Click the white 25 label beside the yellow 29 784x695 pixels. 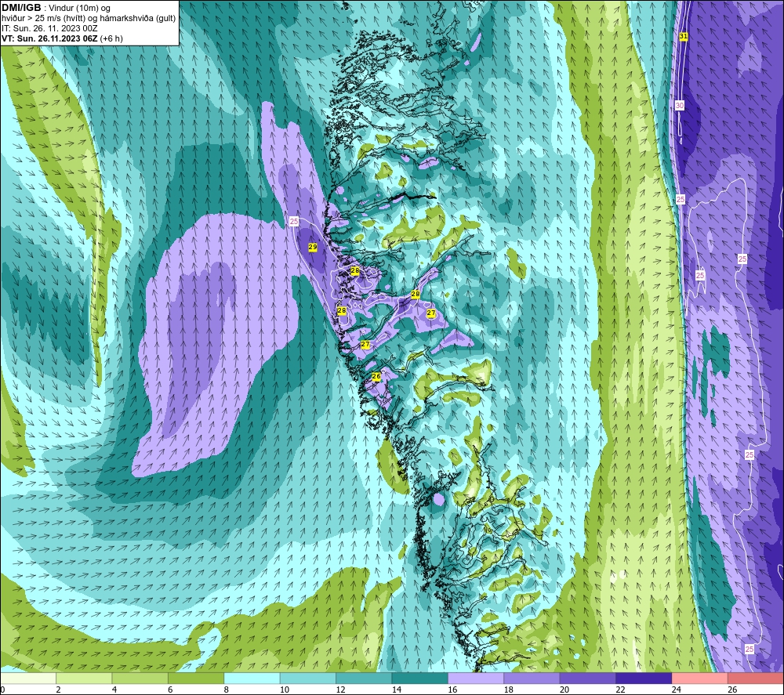(x=294, y=221)
